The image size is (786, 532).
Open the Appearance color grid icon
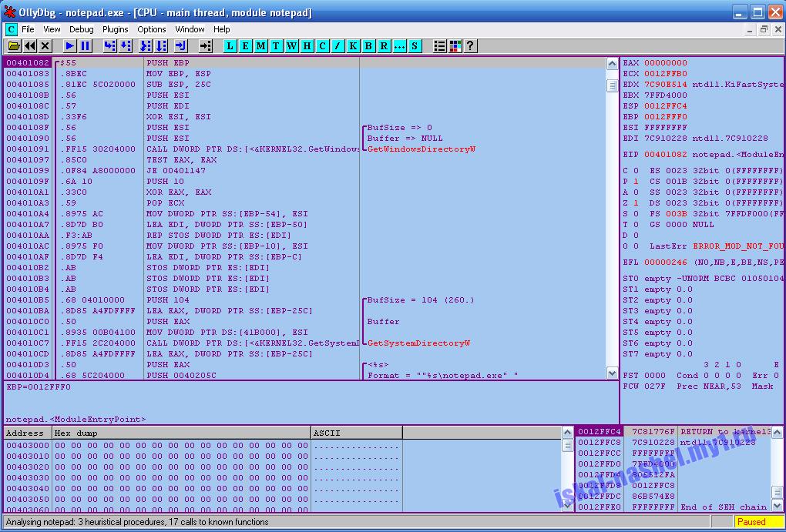[455, 46]
